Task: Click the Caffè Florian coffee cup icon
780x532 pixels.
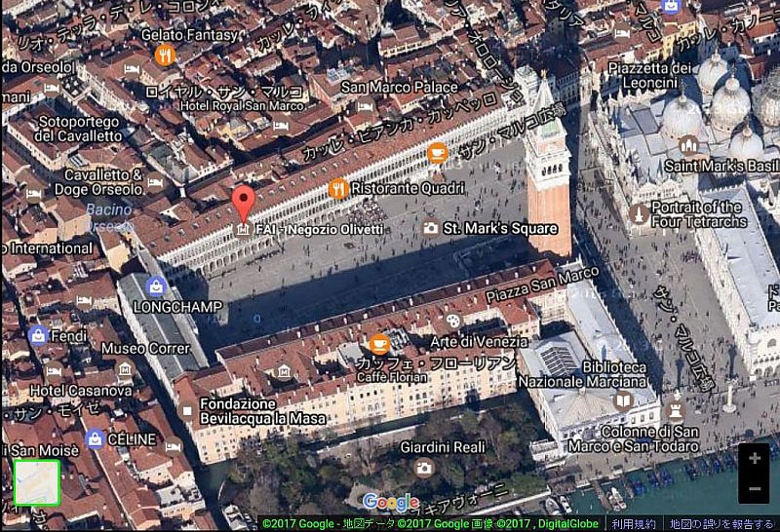Action: 379,344
